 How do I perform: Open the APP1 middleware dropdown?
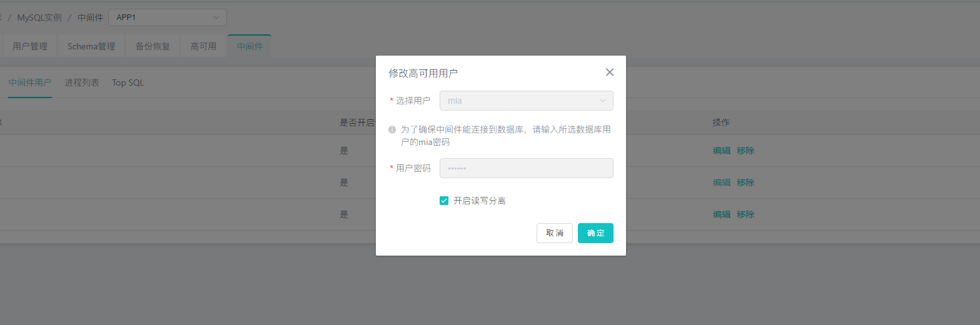(x=168, y=17)
